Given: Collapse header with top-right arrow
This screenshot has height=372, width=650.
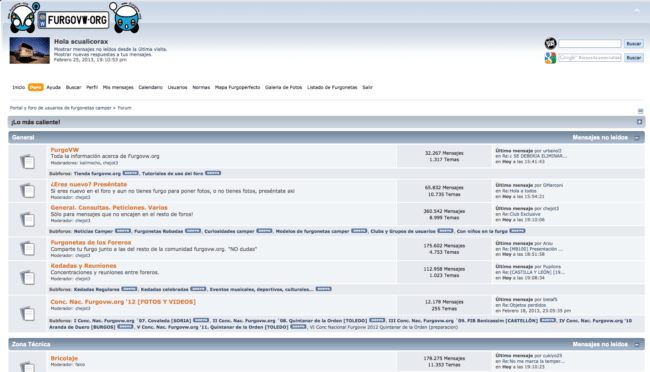Looking at the screenshot, I should [637, 11].
